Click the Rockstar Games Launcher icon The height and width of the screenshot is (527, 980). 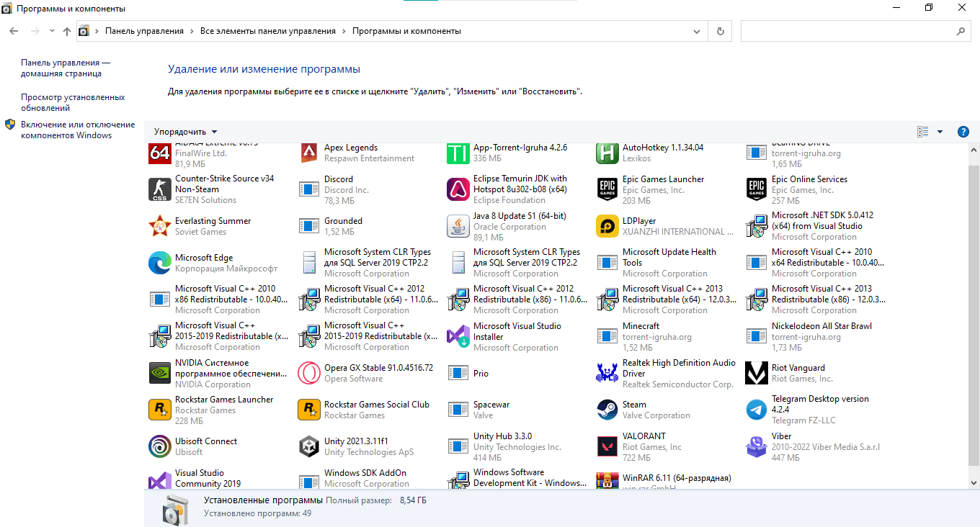tap(160, 410)
